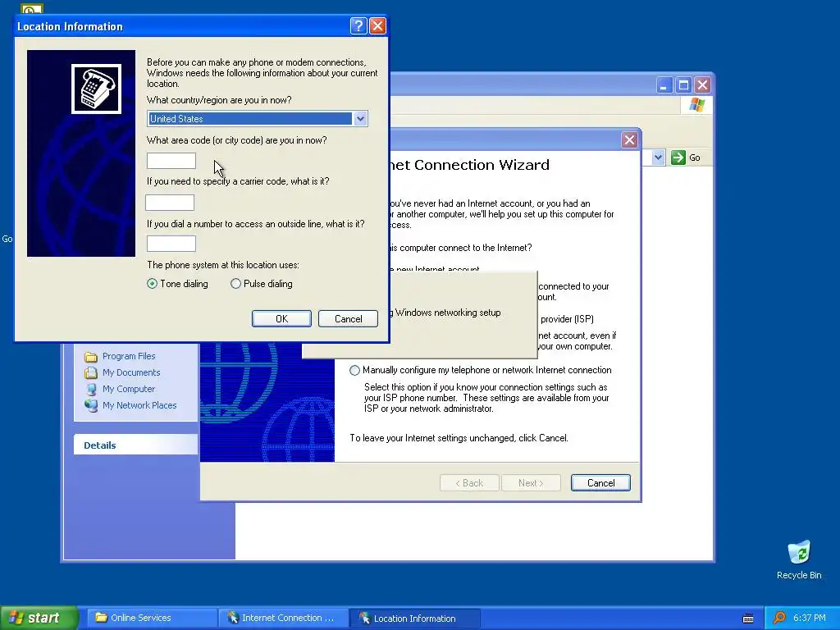The image size is (840, 630).
Task: Open the Explorer address bar dropdown arrow
Action: pos(659,157)
